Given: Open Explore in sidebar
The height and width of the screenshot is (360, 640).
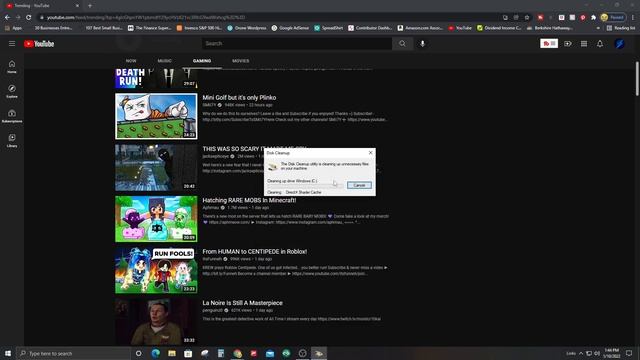Looking at the screenshot, I should coord(12,91).
